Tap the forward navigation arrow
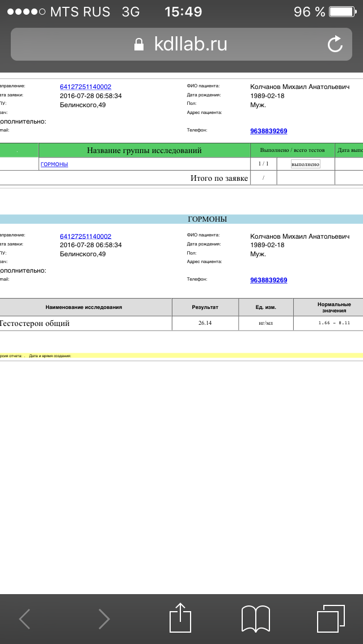The width and height of the screenshot is (363, 644). 104,618
